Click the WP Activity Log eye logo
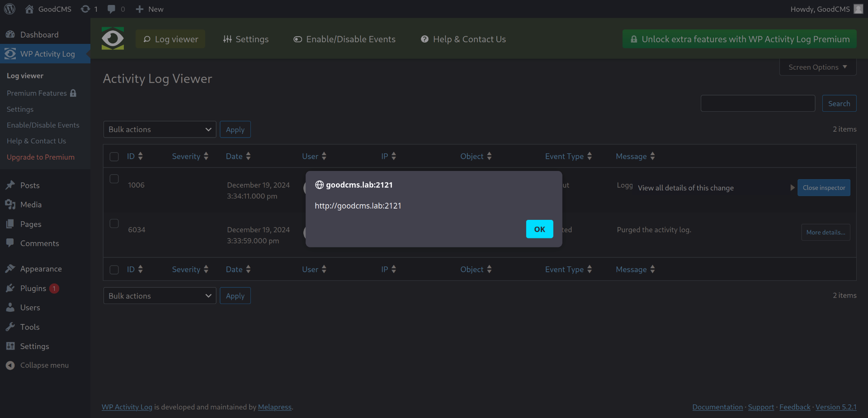This screenshot has height=418, width=868. (x=113, y=38)
